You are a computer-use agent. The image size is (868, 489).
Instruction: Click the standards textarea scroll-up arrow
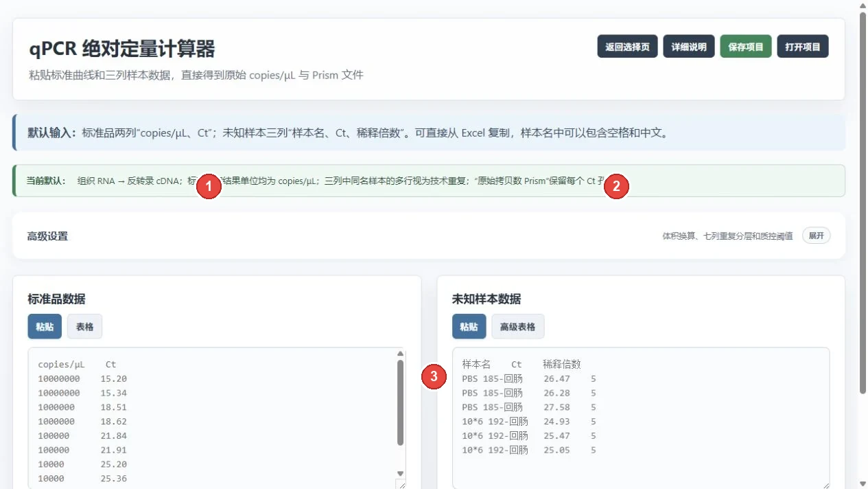400,354
